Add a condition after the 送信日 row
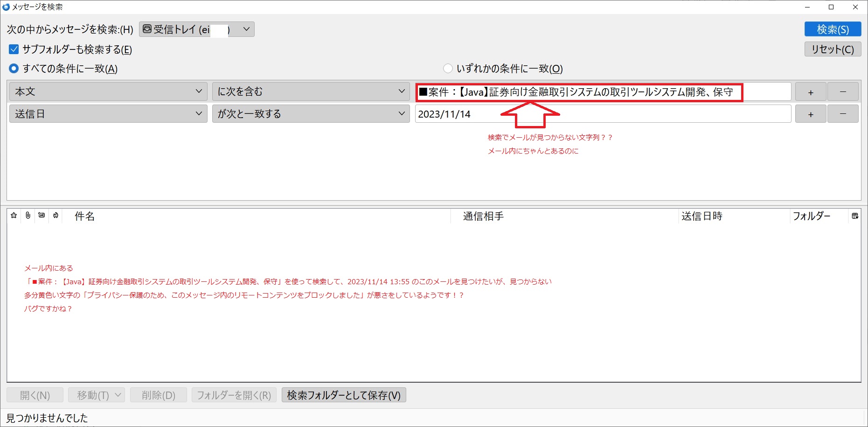 pos(810,114)
